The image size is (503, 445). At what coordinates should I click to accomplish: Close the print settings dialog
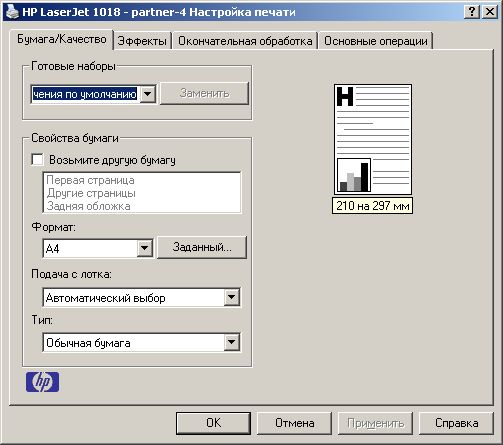coord(490,12)
